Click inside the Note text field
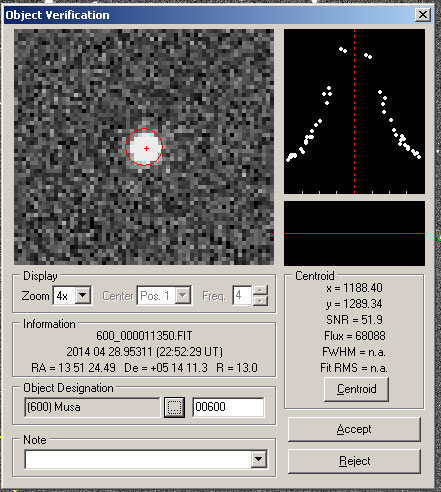This screenshot has height=492, width=441. tap(138, 459)
